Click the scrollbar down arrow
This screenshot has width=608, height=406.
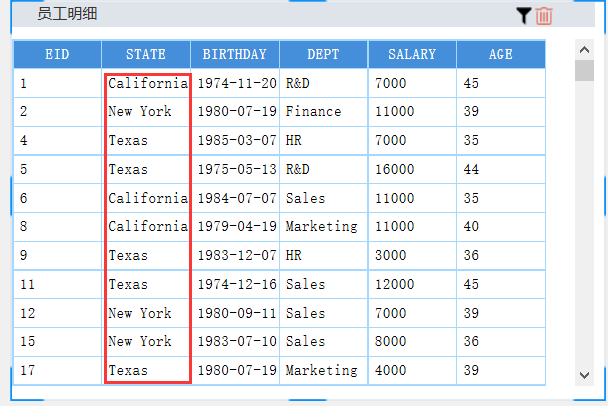pos(585,374)
